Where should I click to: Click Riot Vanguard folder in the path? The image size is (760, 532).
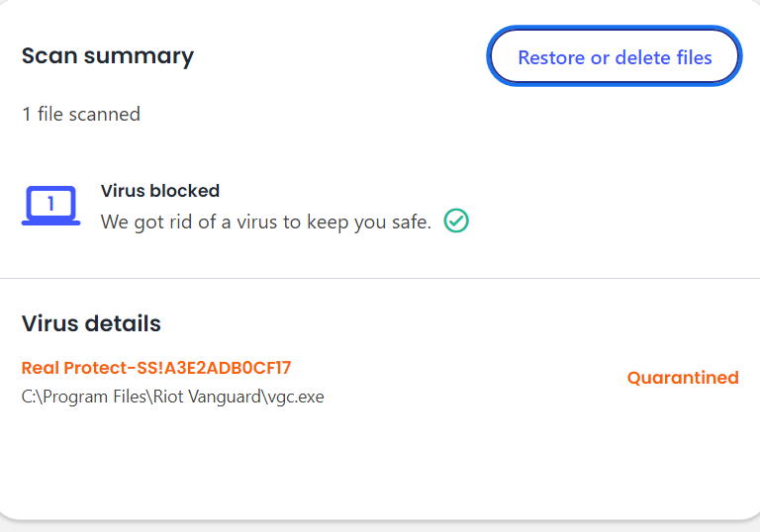[x=211, y=397]
